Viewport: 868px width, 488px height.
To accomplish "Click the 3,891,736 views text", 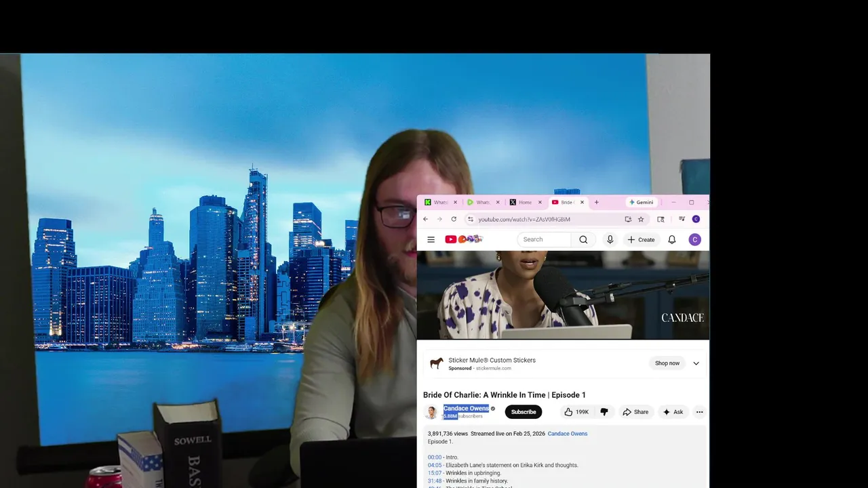I will pos(448,434).
